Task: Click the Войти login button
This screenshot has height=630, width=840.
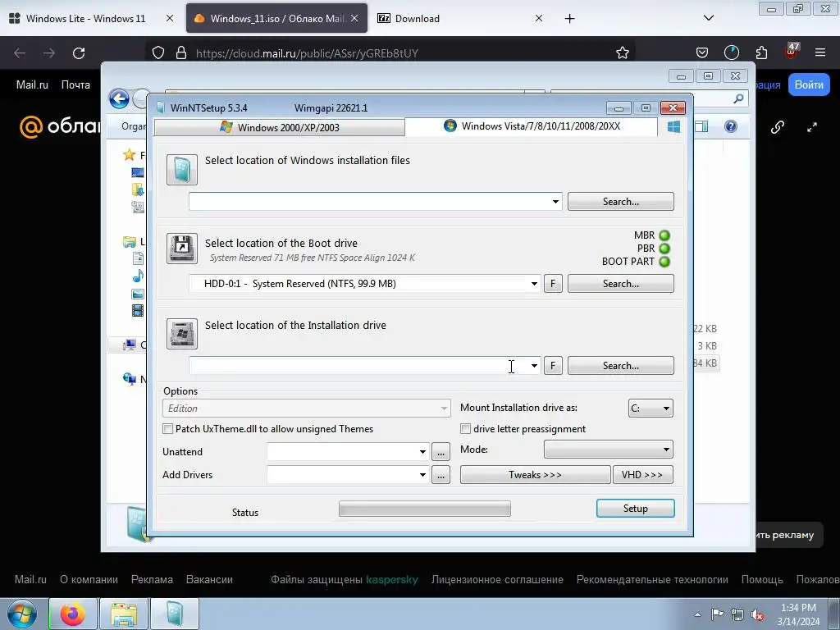Action: [x=808, y=84]
